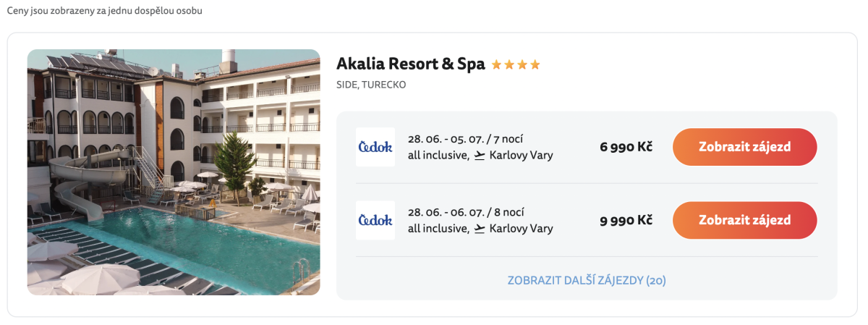Click Karlovy Vary departure in the 7-night offer
The image size is (868, 325).
point(521,155)
